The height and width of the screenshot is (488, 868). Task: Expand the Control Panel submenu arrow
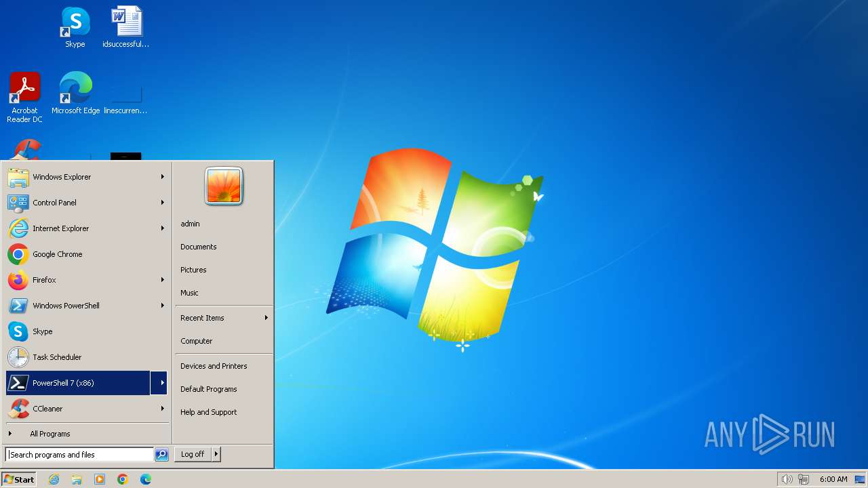162,203
